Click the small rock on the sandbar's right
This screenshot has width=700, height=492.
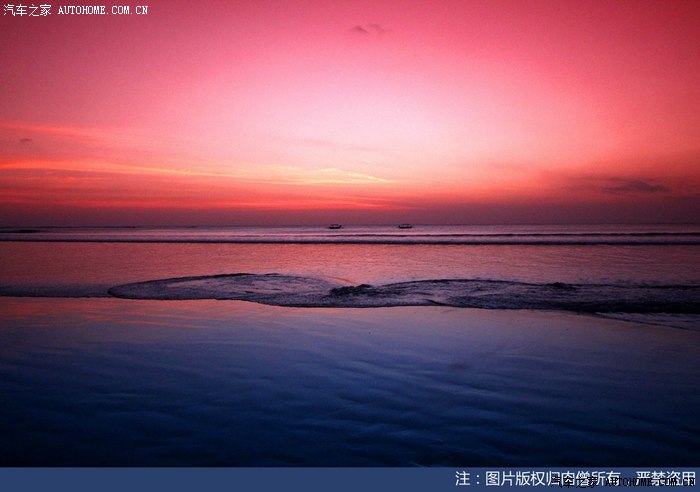(x=560, y=287)
